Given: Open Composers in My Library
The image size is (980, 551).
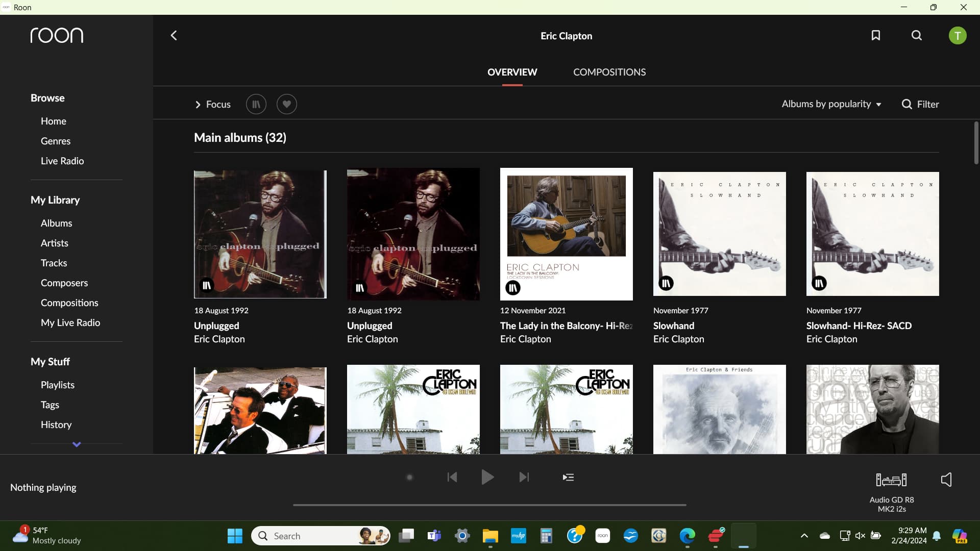Looking at the screenshot, I should click(64, 283).
